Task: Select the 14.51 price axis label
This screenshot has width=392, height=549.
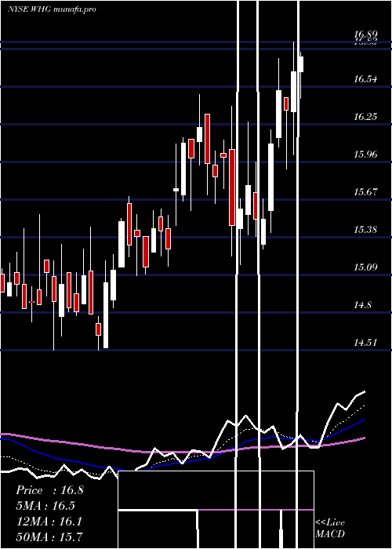Action: pyautogui.click(x=365, y=343)
